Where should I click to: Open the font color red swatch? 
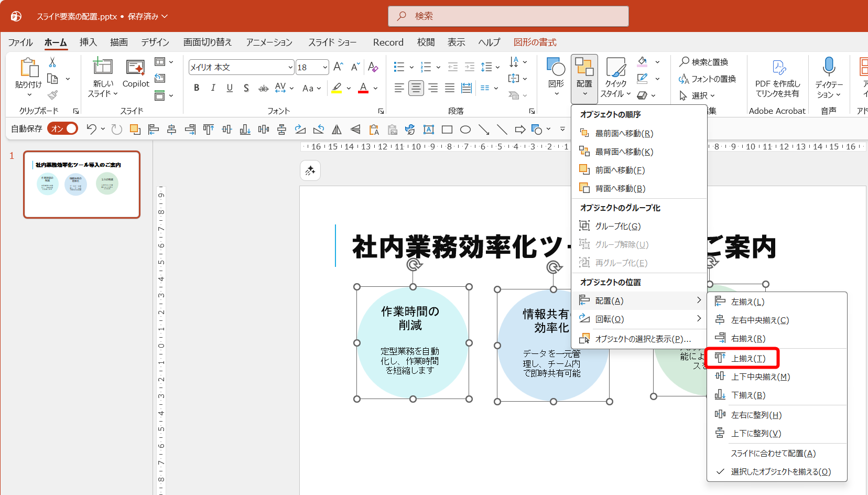(x=364, y=88)
